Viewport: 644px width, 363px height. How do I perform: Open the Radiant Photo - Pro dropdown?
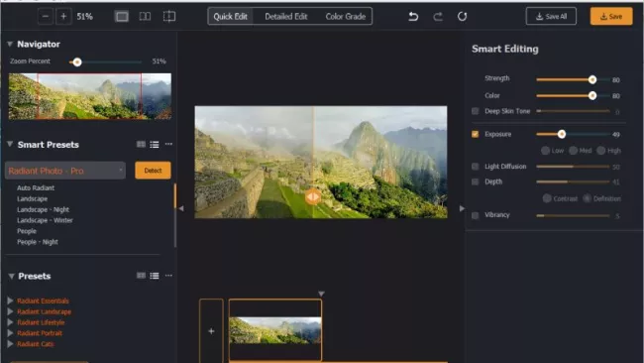65,171
